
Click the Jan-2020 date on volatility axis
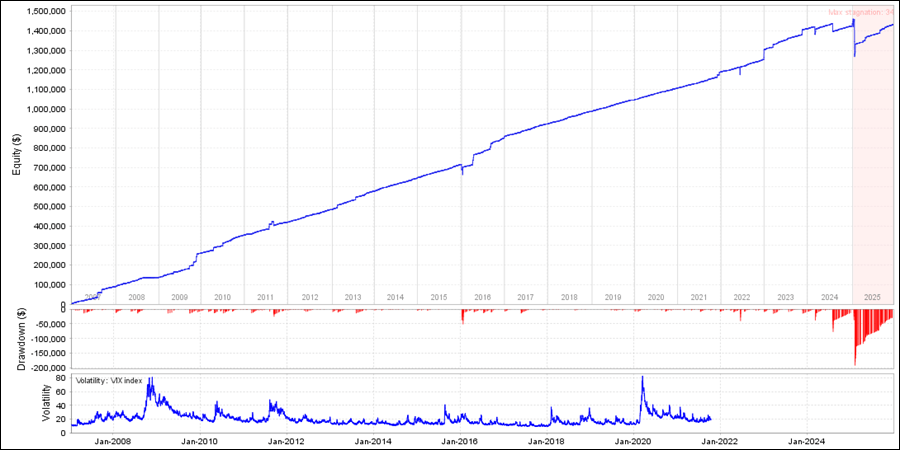pyautogui.click(x=633, y=440)
